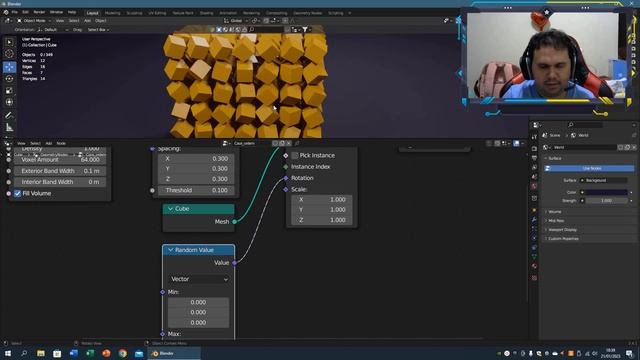The image size is (640, 360).
Task: Enable the Pick Instance checkbox
Action: click(x=295, y=156)
